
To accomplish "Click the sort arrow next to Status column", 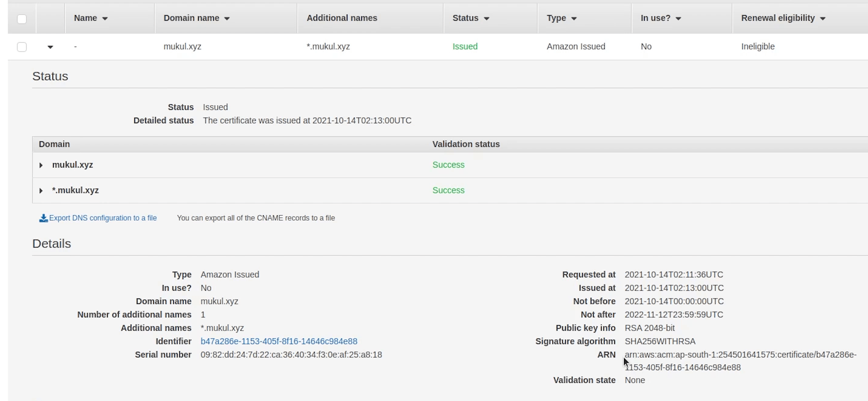I will click(x=486, y=19).
